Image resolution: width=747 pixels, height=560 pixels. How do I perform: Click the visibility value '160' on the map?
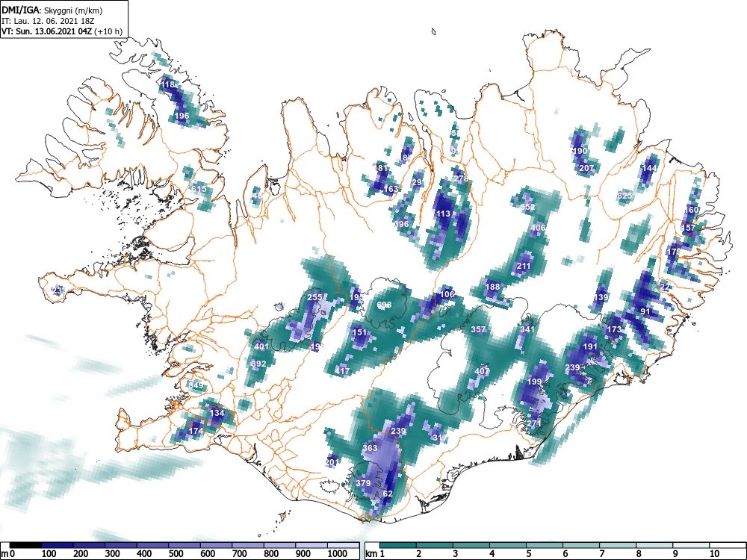(691, 210)
